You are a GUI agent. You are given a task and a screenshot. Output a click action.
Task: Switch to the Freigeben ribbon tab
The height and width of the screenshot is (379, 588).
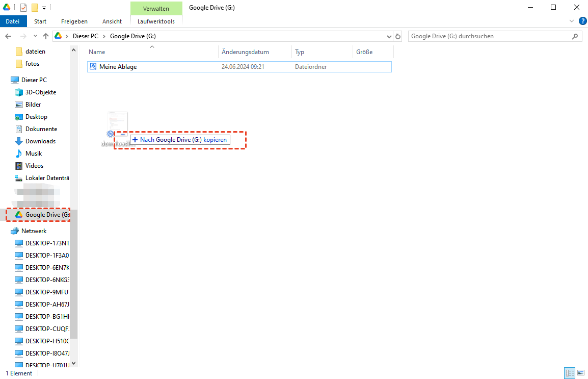pyautogui.click(x=74, y=21)
